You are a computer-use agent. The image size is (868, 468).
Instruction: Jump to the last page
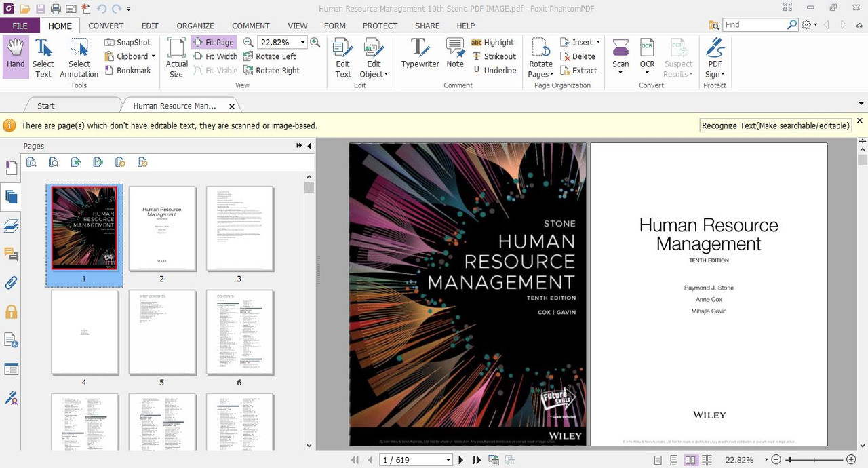click(477, 460)
